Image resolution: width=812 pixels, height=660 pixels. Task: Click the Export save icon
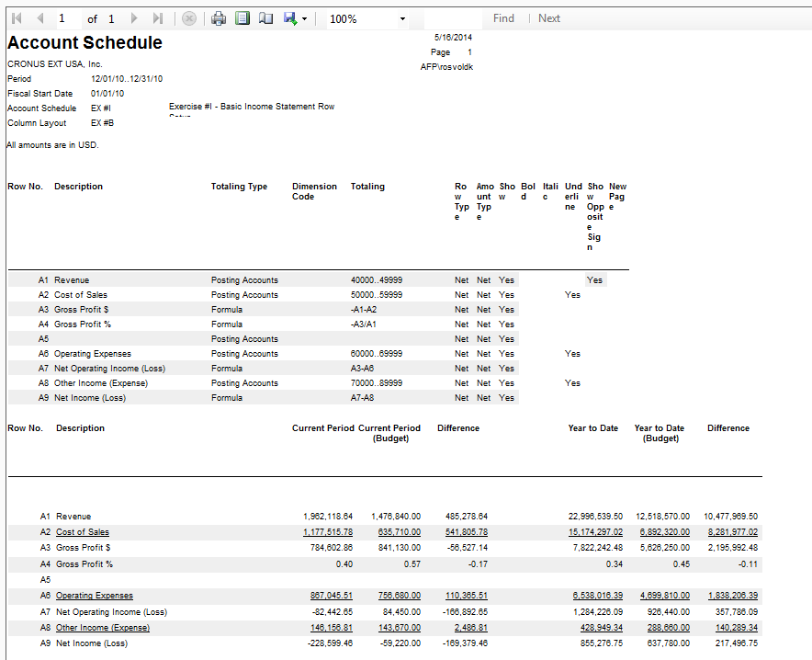[x=290, y=18]
